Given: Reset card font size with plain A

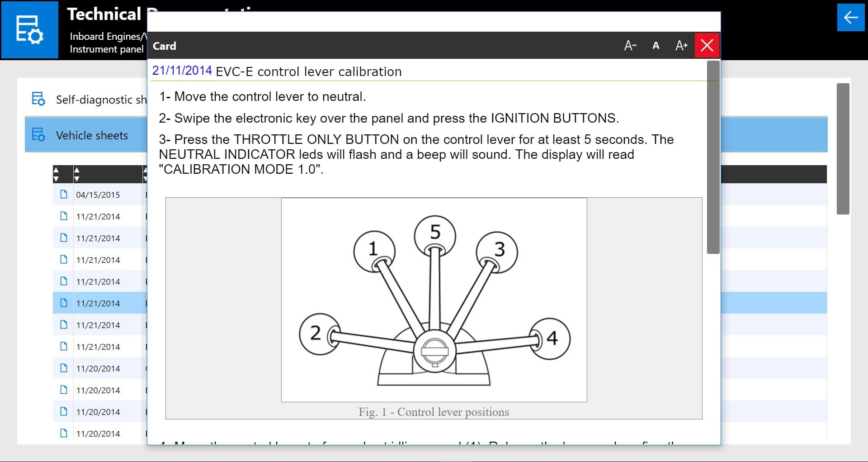Looking at the screenshot, I should tap(656, 46).
